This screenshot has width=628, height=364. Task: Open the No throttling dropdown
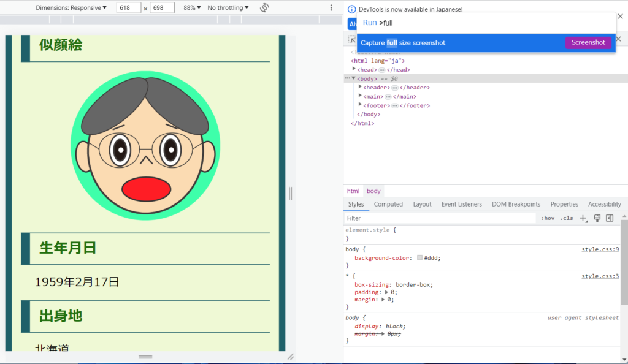[x=228, y=8]
